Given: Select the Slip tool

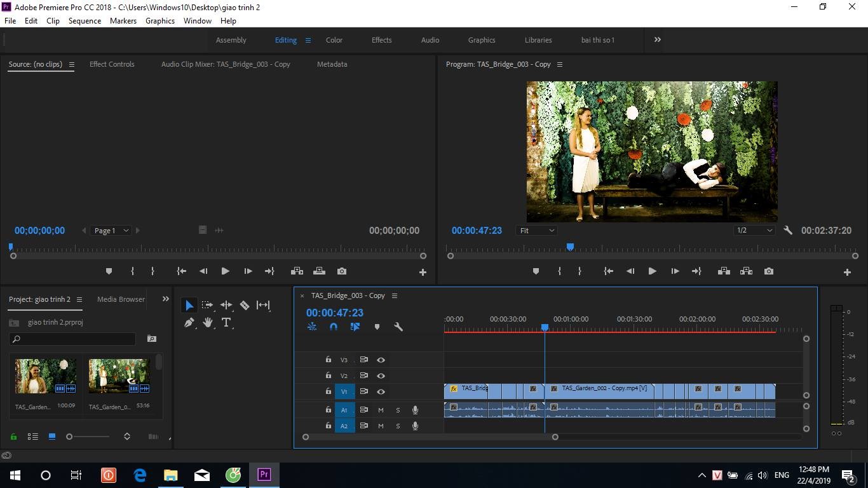Looking at the screenshot, I should (263, 305).
